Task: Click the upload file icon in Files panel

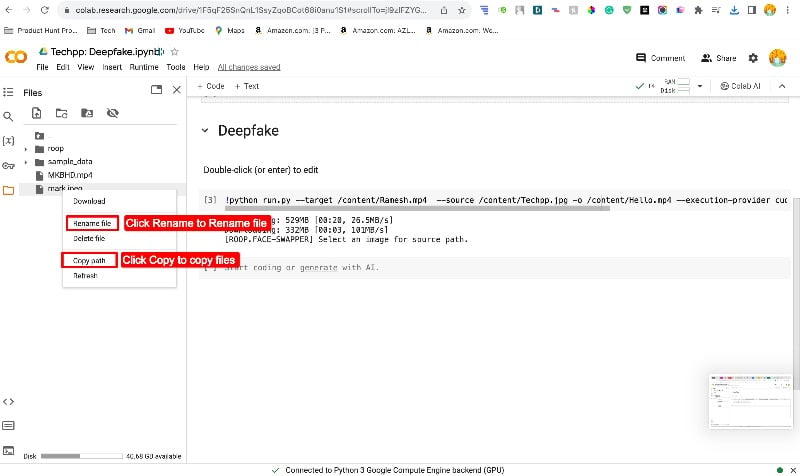Action: point(36,113)
